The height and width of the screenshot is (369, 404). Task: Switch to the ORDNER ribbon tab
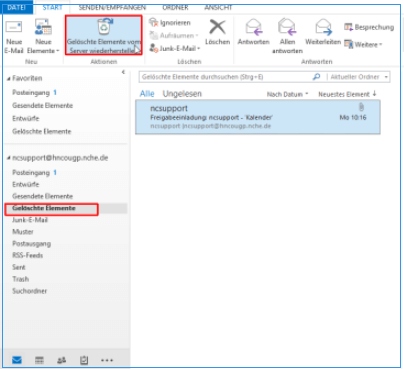[175, 7]
